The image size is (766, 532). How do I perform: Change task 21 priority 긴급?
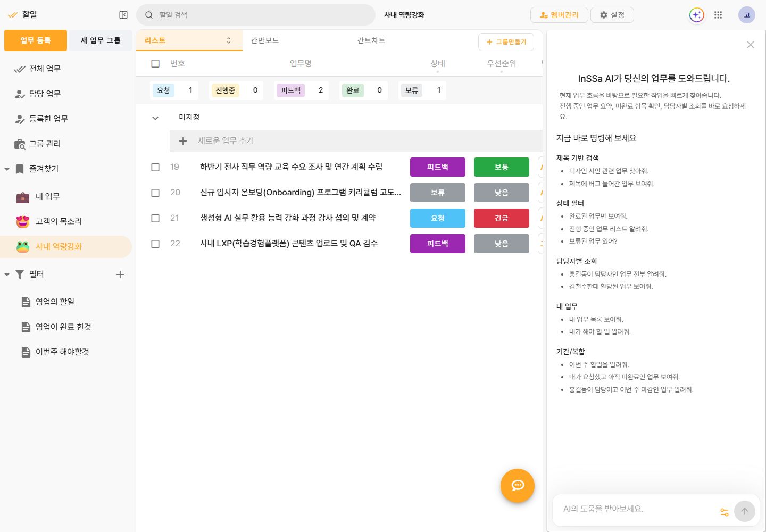(x=502, y=218)
